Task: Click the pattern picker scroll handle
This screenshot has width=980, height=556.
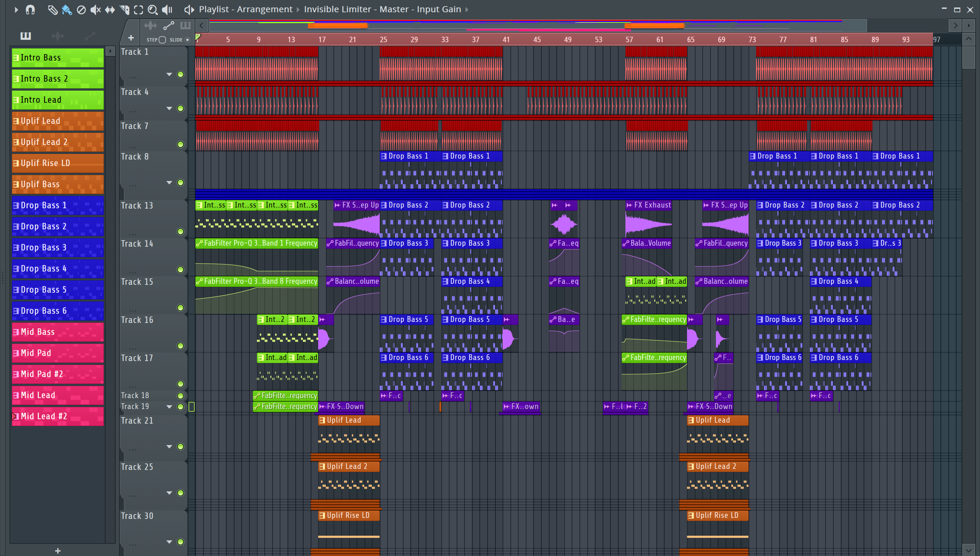Action: click(110, 51)
